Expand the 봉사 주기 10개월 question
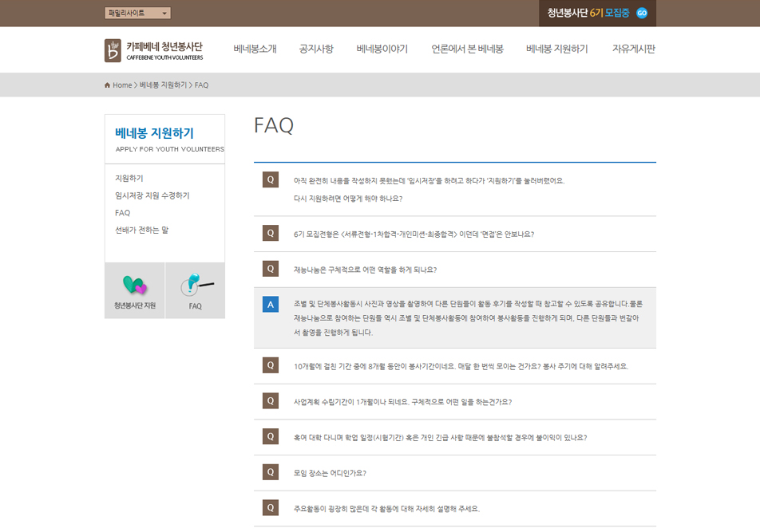Screen dimensions: 760x532 pos(461,366)
